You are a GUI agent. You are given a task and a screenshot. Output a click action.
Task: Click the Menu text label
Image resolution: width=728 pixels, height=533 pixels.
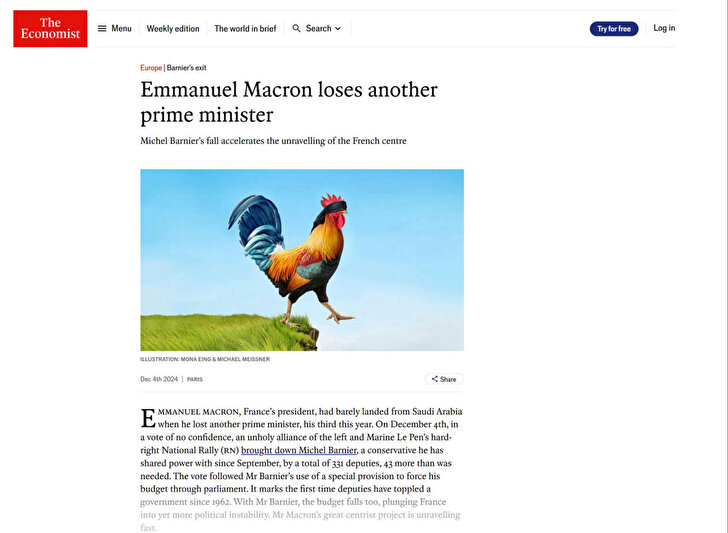[x=121, y=28]
